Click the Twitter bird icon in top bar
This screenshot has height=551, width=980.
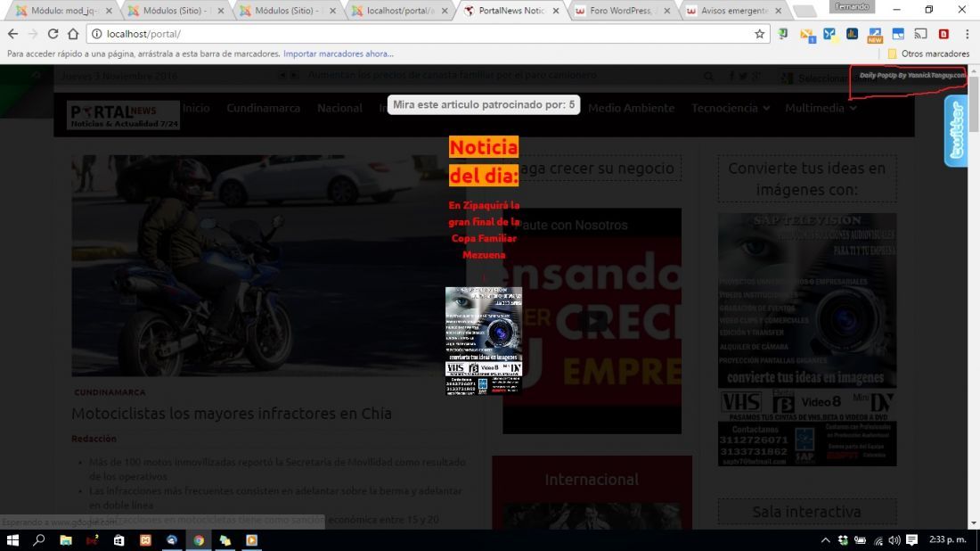[742, 77]
